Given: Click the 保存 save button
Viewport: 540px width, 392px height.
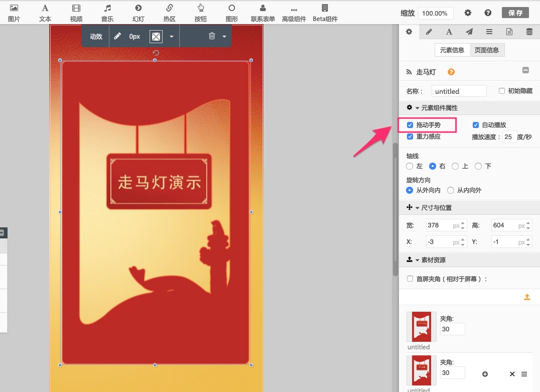Looking at the screenshot, I should (515, 13).
